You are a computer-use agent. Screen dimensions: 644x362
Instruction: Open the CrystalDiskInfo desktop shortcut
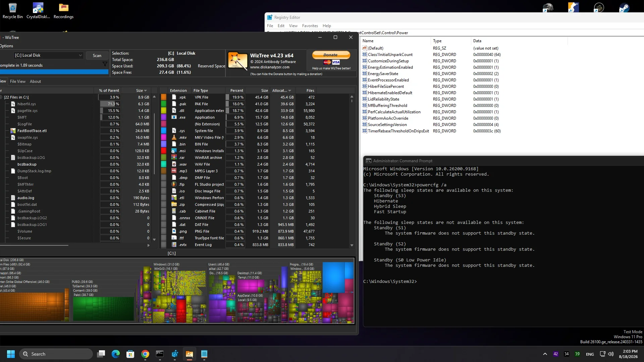coord(38,10)
